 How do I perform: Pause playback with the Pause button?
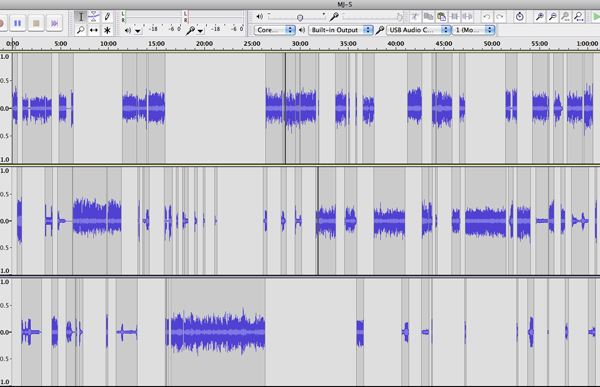pyautogui.click(x=18, y=23)
